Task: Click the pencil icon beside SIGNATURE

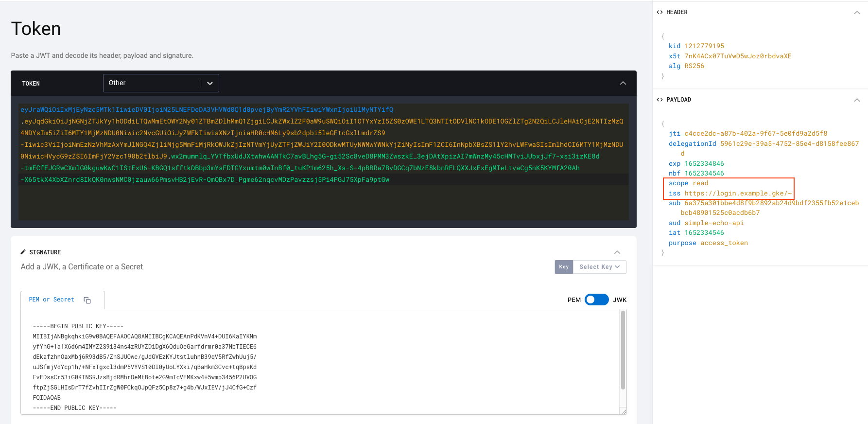Action: (23, 252)
